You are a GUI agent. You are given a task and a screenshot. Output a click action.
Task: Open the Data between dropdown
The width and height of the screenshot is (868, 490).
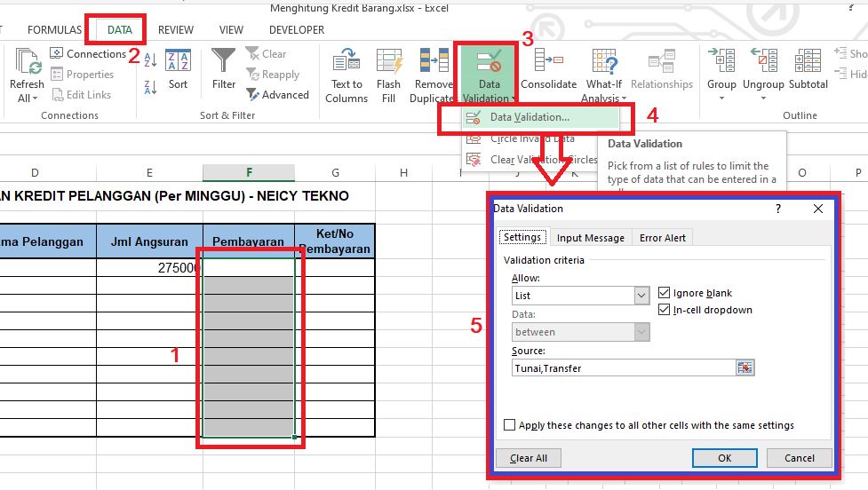(641, 332)
